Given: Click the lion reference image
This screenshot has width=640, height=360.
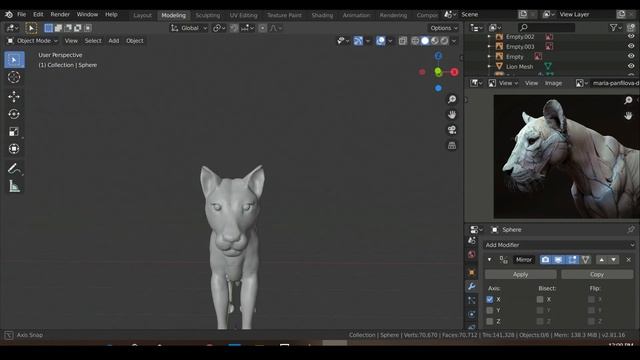Looking at the screenshot, I should pyautogui.click(x=567, y=157).
